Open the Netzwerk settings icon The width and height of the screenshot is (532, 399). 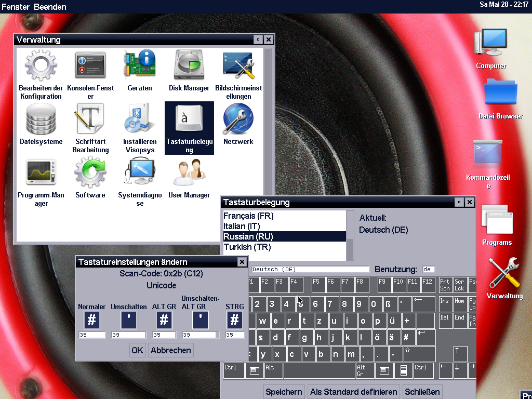pos(238,118)
